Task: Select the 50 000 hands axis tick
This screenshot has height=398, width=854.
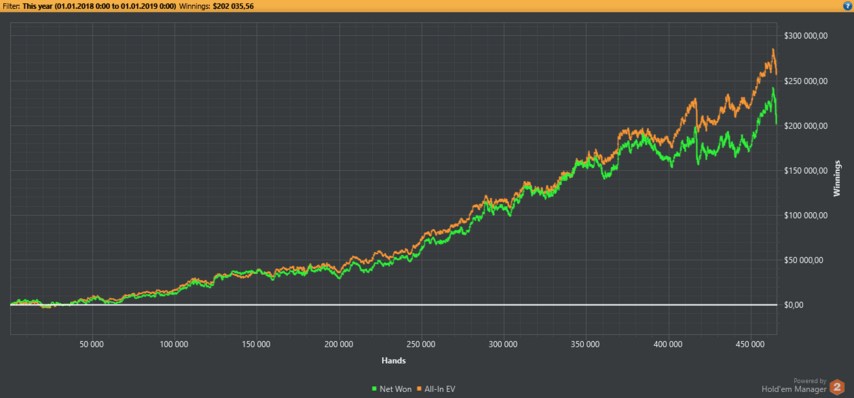Action: pos(92,345)
